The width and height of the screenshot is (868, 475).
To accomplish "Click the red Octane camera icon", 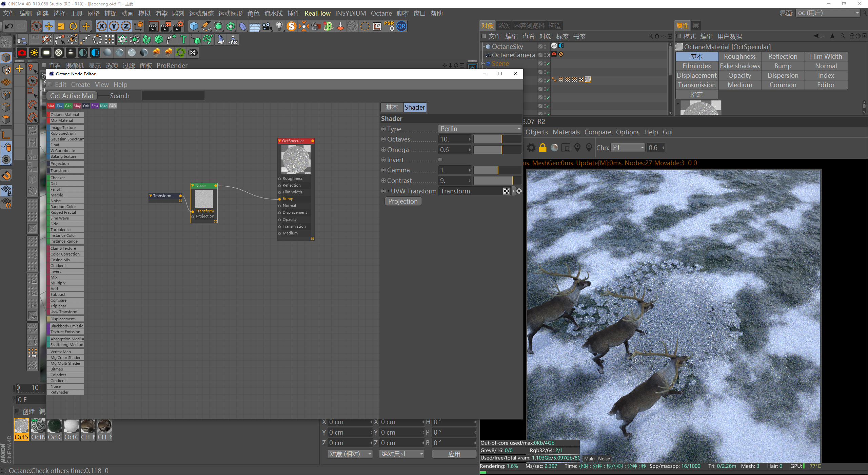I will pos(22,53).
